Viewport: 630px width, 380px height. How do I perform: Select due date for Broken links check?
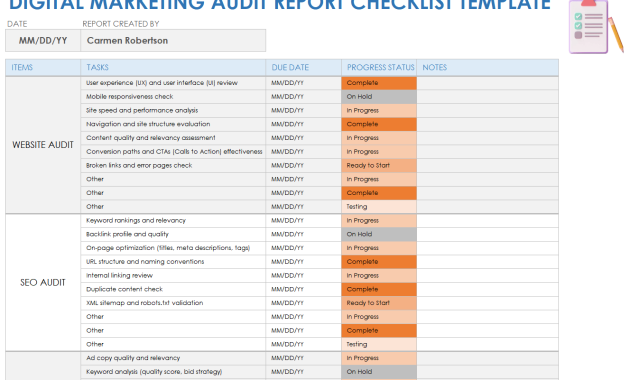(304, 165)
